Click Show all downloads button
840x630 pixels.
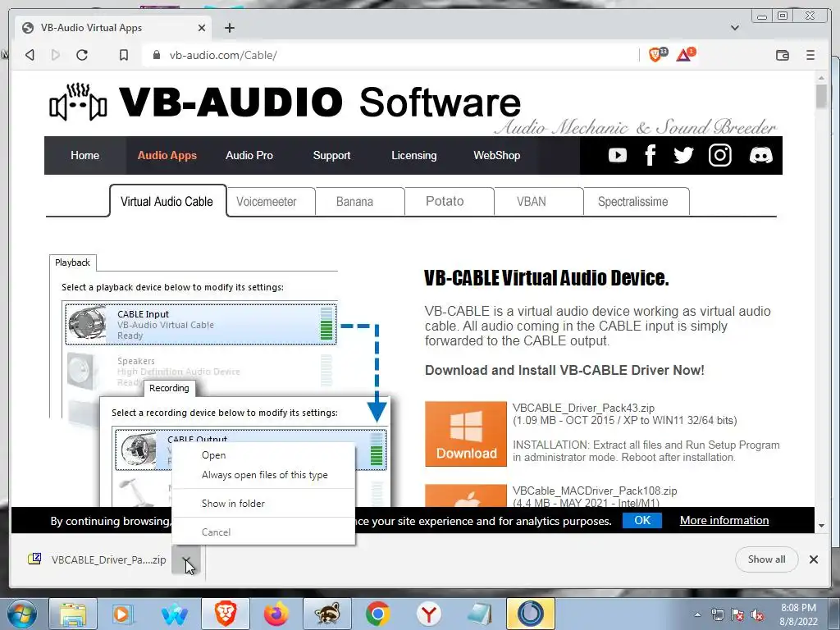tap(766, 559)
